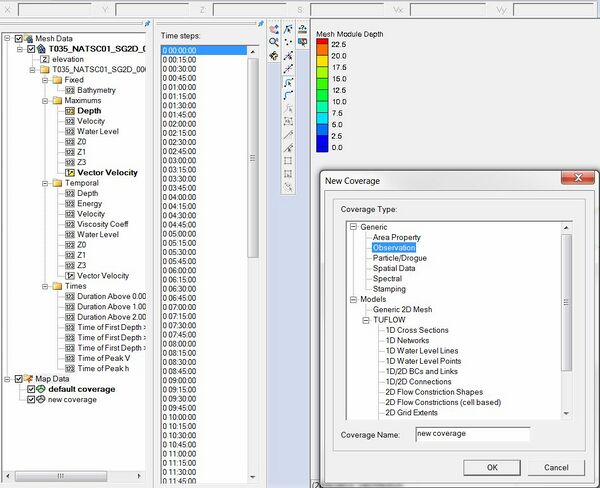Click the zoom magnifier tool icon
Viewport: 600px width, 488px height.
click(273, 42)
